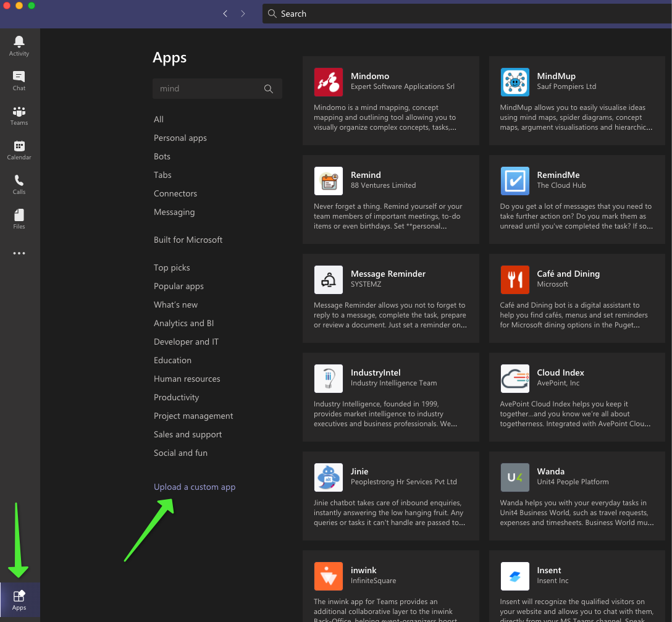Select the All category
Screen dimensions: 672x622
point(159,119)
